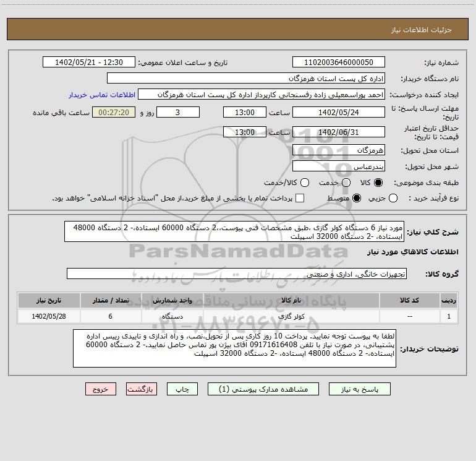
Task: Click the دستگاه unit cell
Action: coord(172,316)
